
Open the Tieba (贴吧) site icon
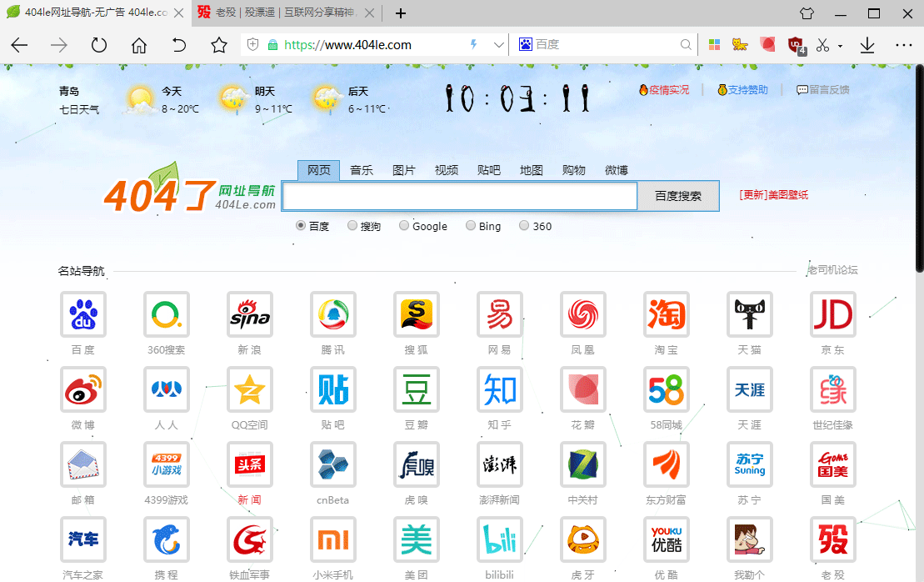(x=333, y=389)
